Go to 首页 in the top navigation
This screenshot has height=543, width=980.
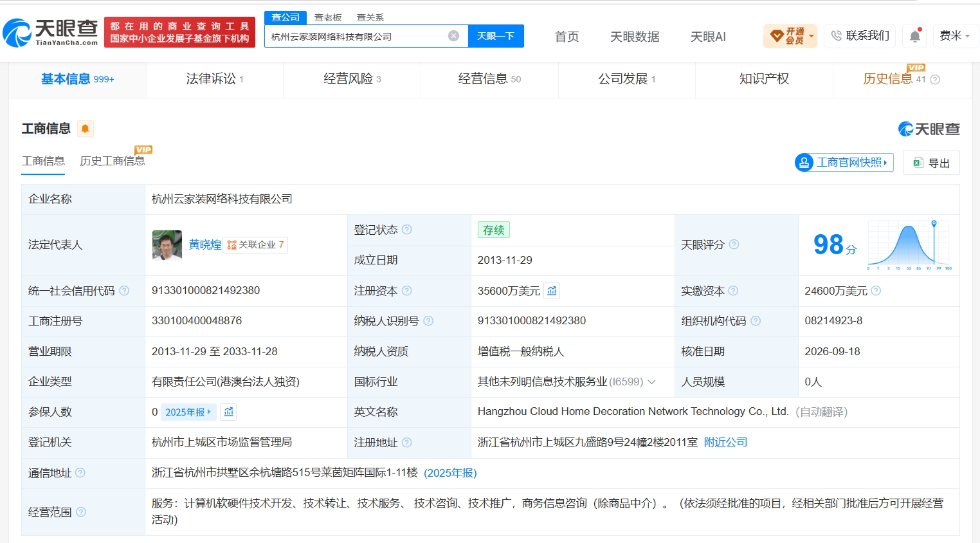point(567,37)
